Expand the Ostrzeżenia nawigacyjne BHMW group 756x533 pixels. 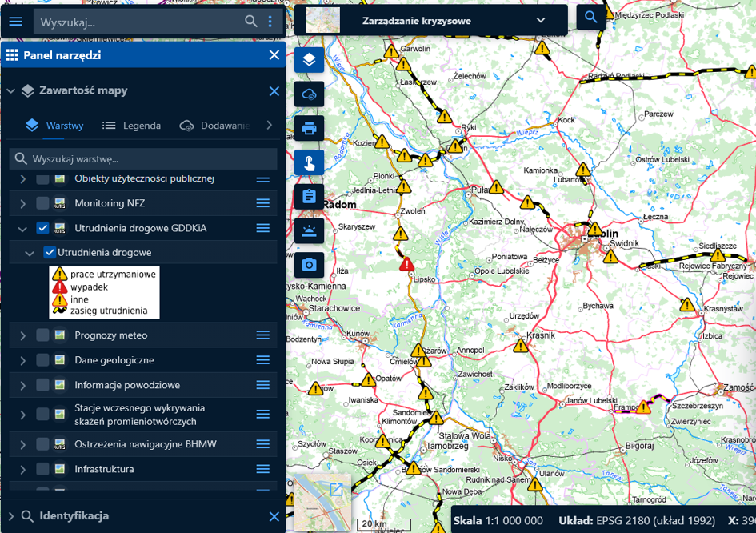(22, 444)
